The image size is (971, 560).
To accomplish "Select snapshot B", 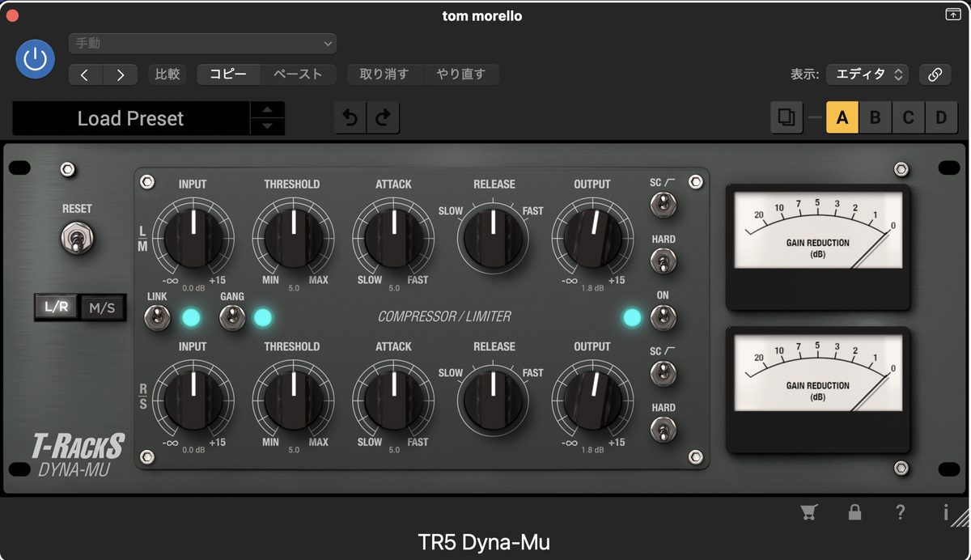I will [x=876, y=118].
